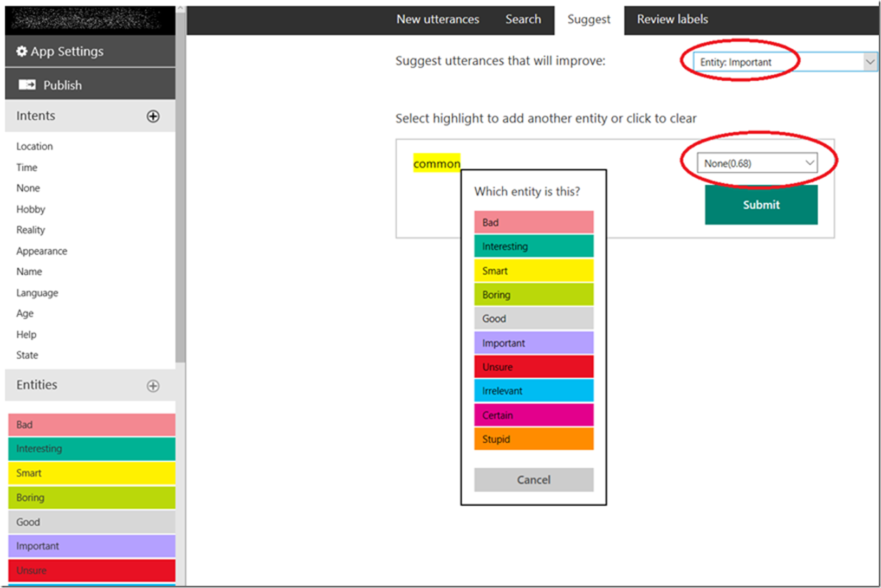Viewport: 881px width, 588px height.
Task: Click the App Settings gear icon
Action: coord(22,51)
